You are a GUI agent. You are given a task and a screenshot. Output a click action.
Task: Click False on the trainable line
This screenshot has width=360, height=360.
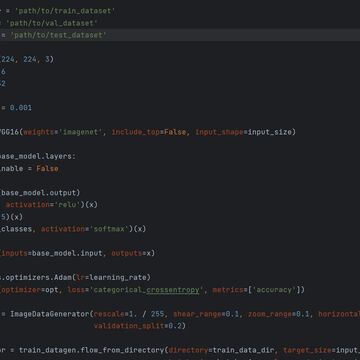pos(47,168)
